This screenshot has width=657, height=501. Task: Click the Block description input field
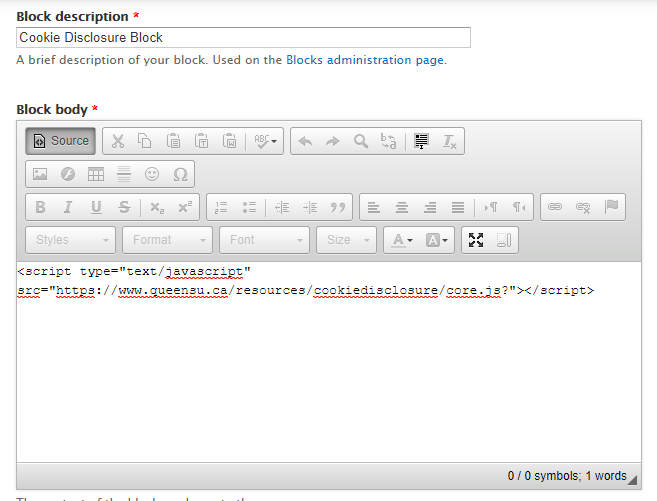click(x=243, y=37)
